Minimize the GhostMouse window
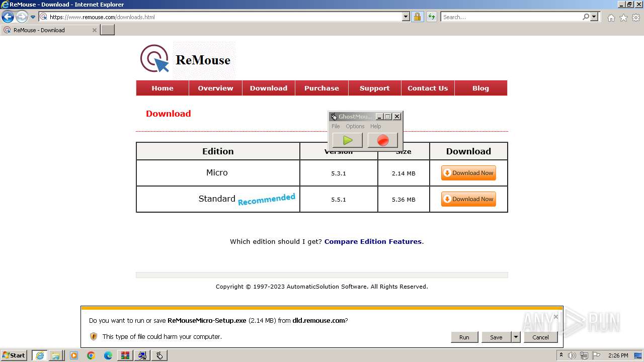Screen dimensions: 644x362 point(379,117)
